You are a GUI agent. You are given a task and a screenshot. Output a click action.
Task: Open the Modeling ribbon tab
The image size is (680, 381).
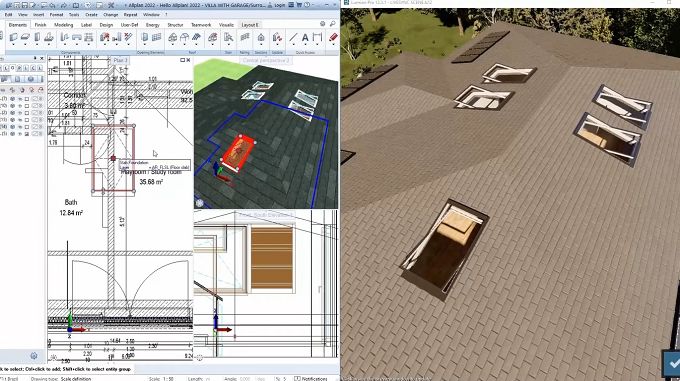click(63, 25)
